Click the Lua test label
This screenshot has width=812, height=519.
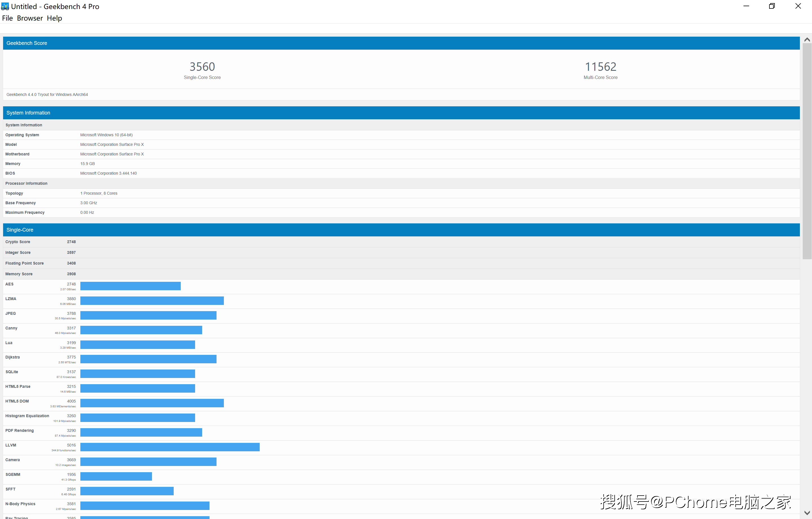pos(9,343)
